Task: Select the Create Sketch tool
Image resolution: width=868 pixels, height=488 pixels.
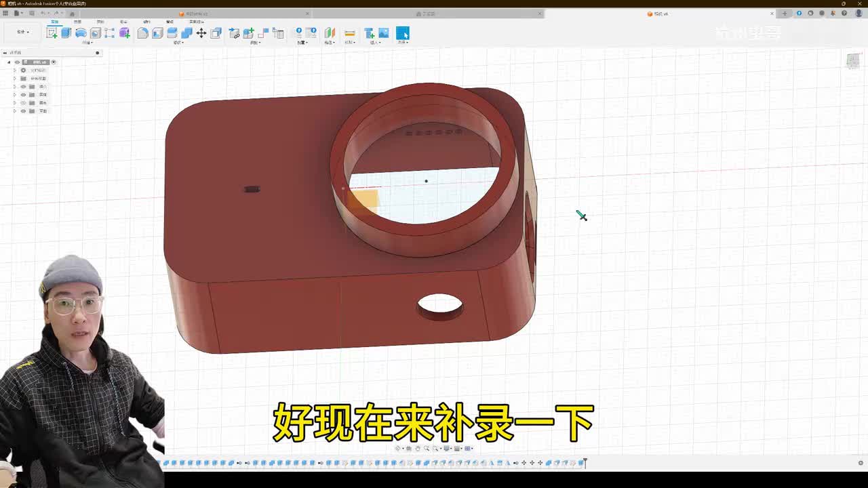Action: click(x=52, y=33)
